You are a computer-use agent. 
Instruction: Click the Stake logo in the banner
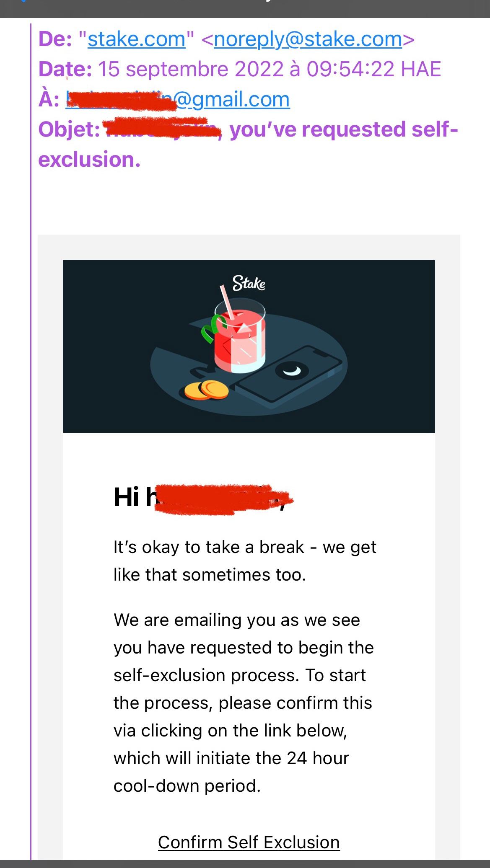249,284
